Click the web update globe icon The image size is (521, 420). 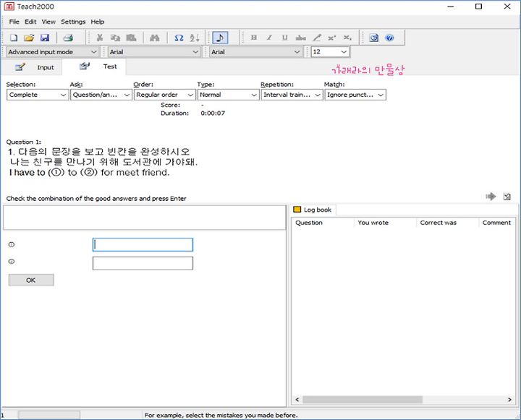[x=374, y=38]
